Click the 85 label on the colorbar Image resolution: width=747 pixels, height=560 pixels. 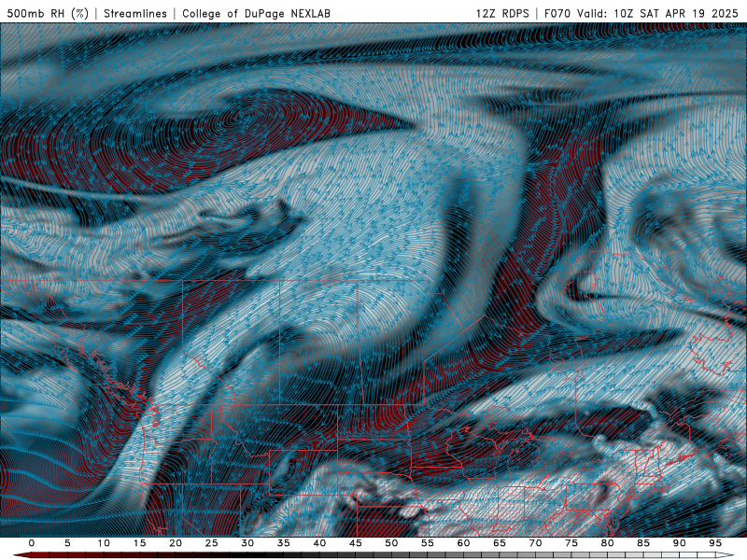click(643, 543)
